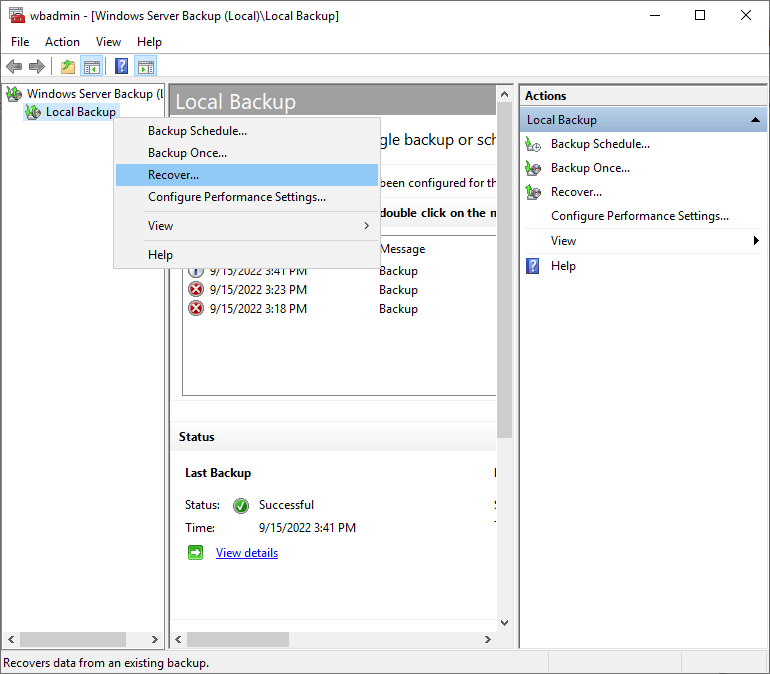Choose Help in the context menu
This screenshot has height=674, width=770.
point(247,255)
